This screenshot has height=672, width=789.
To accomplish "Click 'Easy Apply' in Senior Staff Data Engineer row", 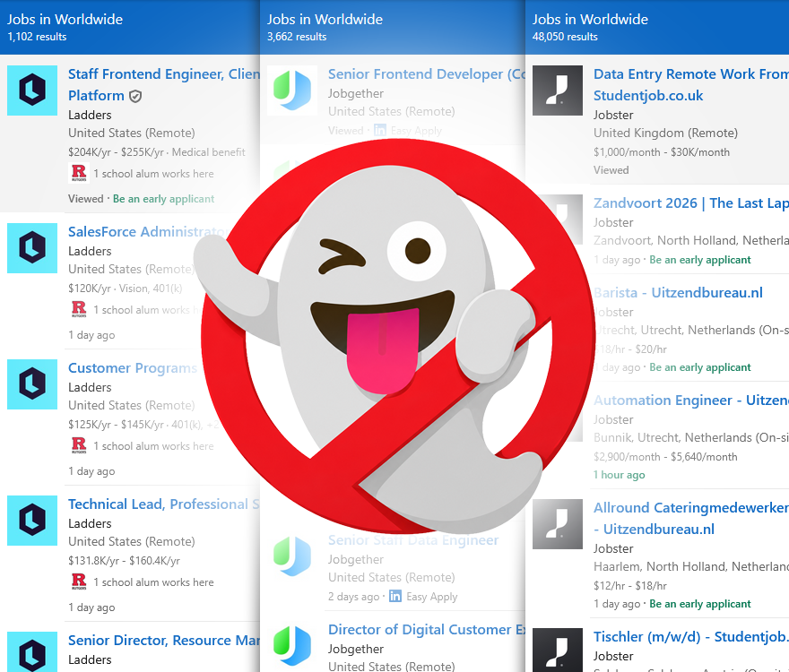I will pyautogui.click(x=432, y=597).
